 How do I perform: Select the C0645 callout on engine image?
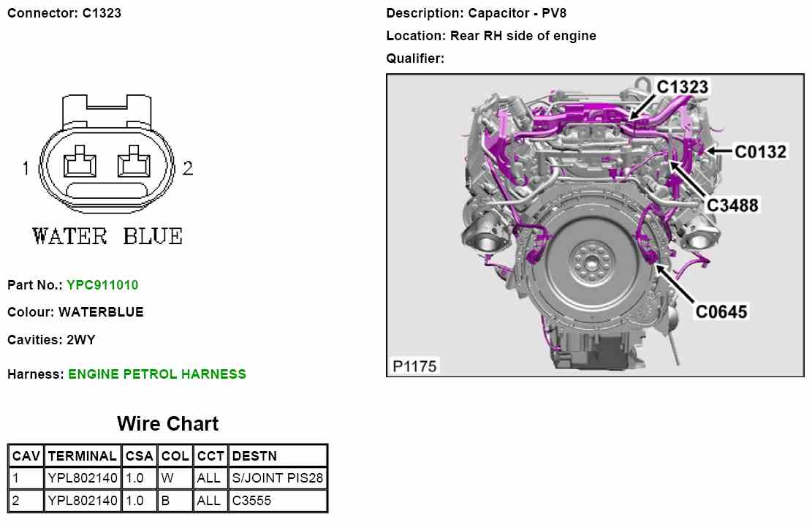(x=721, y=312)
